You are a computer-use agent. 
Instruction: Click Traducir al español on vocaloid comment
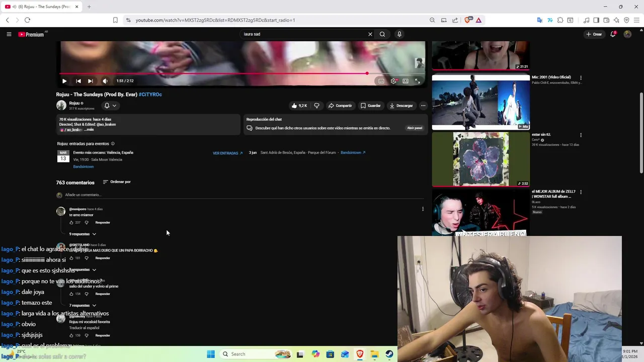84,328
